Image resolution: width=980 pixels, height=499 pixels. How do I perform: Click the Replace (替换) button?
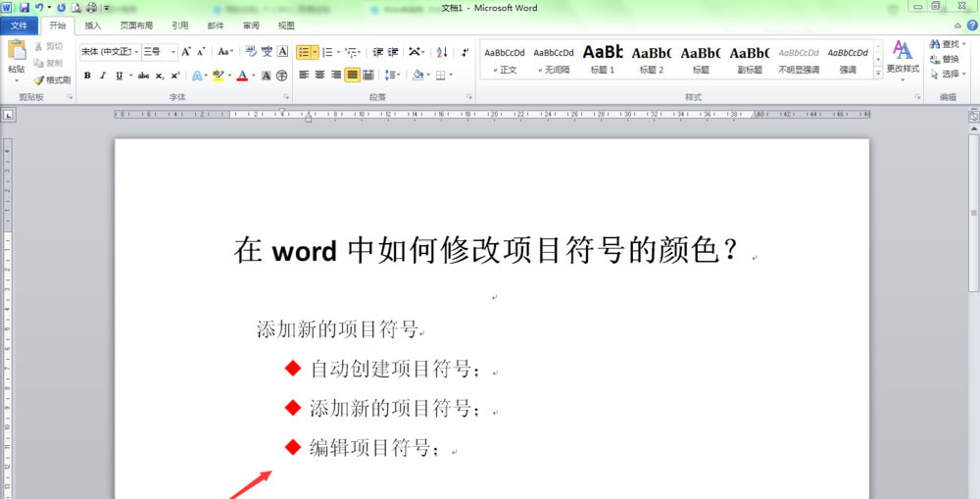click(945, 60)
